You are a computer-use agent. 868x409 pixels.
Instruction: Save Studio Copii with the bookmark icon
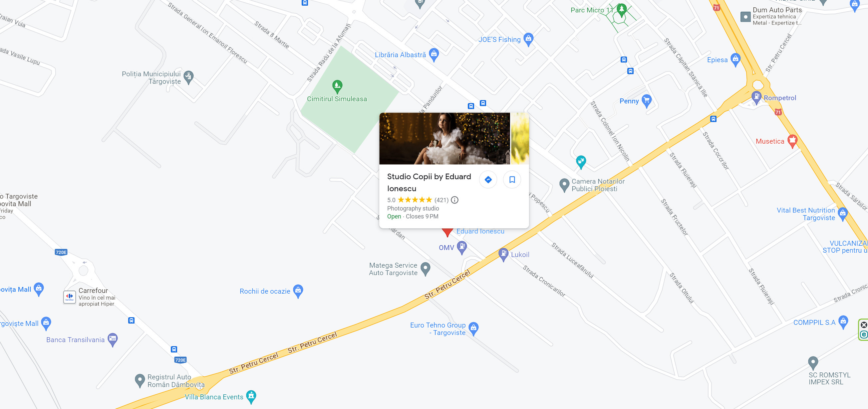512,180
